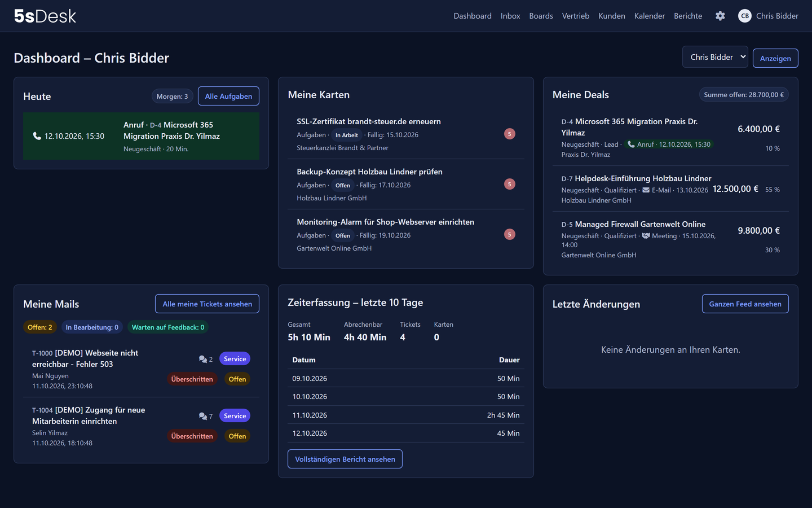This screenshot has width=812, height=508.
Task: Filter mails by Offen: 2
Action: (40, 327)
